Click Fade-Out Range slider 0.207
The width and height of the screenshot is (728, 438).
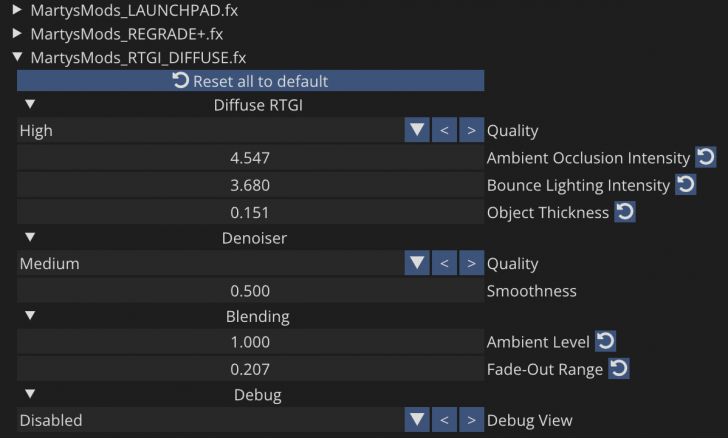click(250, 369)
